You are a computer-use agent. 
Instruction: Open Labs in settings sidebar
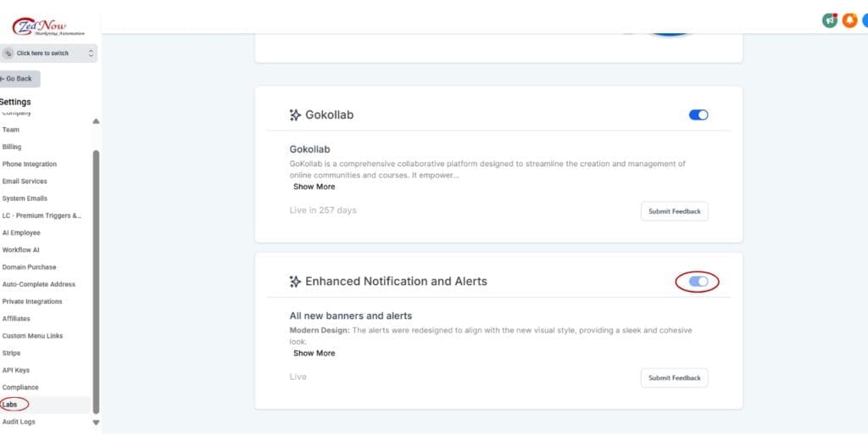(x=10, y=405)
